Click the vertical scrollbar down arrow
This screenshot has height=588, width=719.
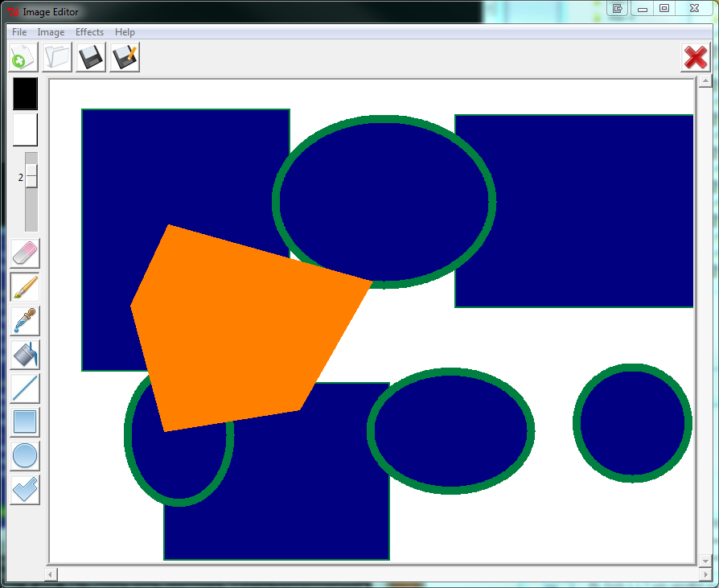[x=705, y=561]
